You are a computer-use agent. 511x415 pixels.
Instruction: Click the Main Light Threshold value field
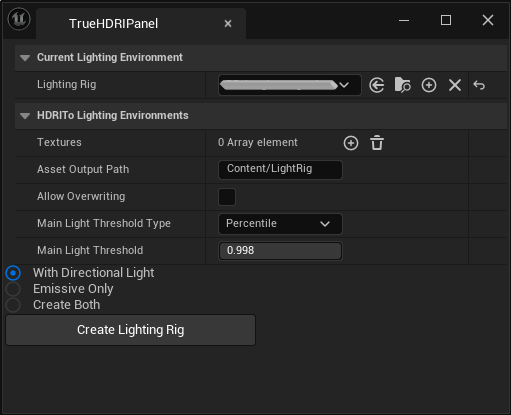point(280,251)
